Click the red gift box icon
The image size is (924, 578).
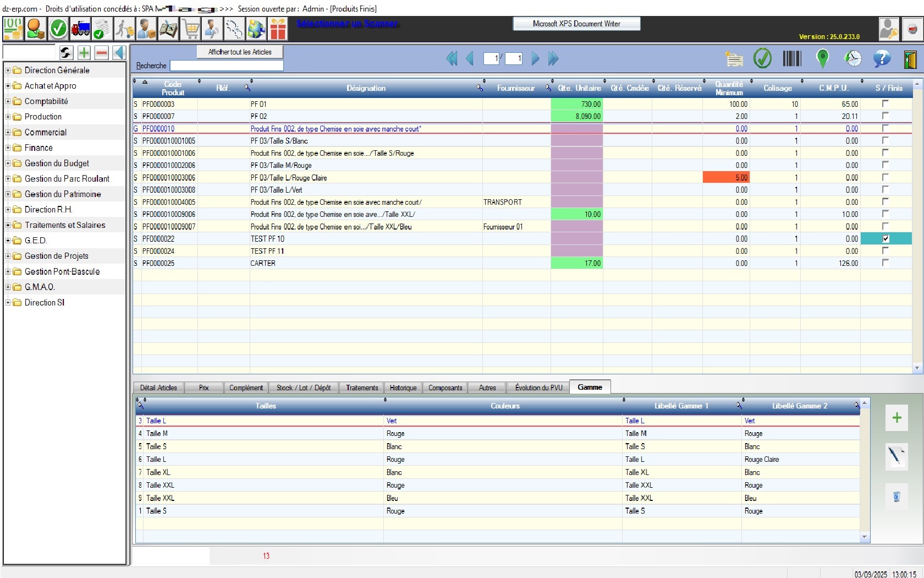(278, 29)
